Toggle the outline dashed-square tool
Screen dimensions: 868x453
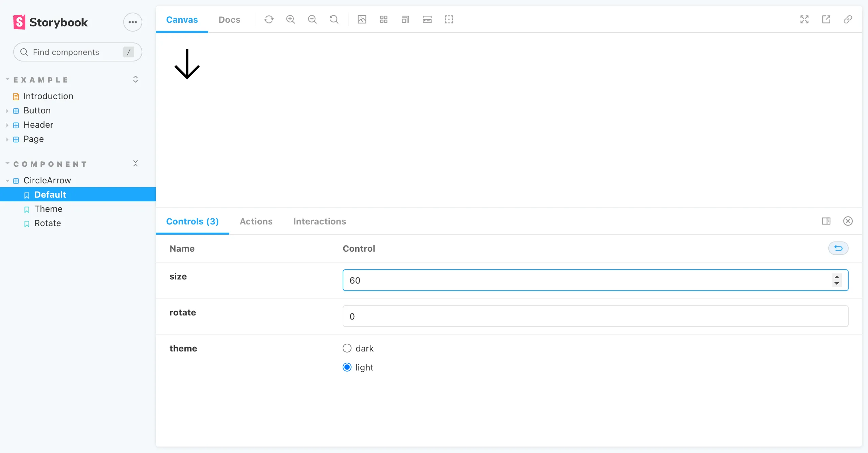(449, 19)
